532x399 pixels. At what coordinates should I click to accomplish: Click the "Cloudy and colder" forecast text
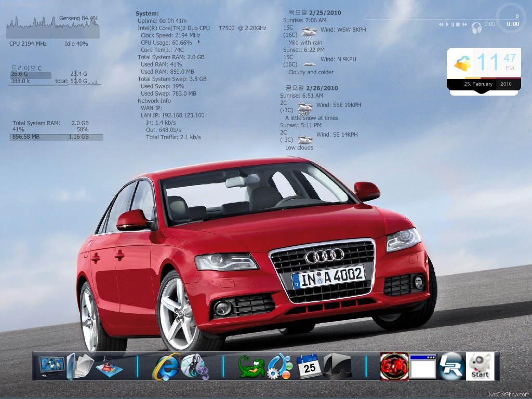click(311, 72)
